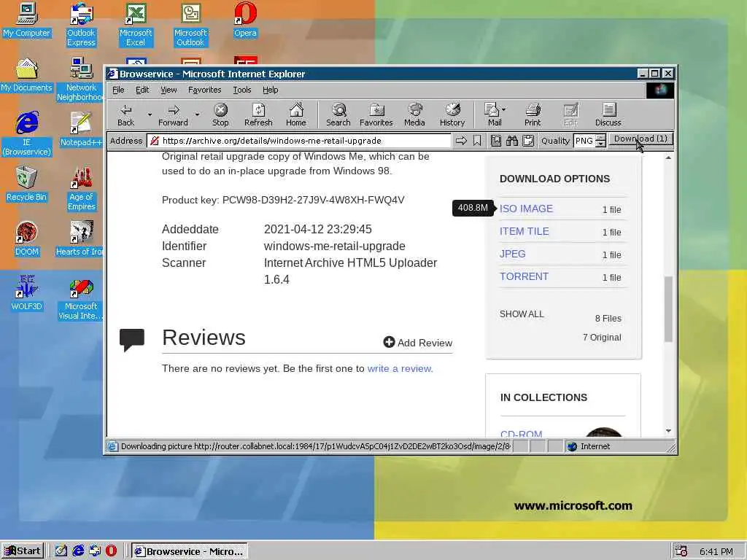Image resolution: width=747 pixels, height=560 pixels.
Task: Launch Internet Explorer from quick launch
Action: [x=78, y=551]
